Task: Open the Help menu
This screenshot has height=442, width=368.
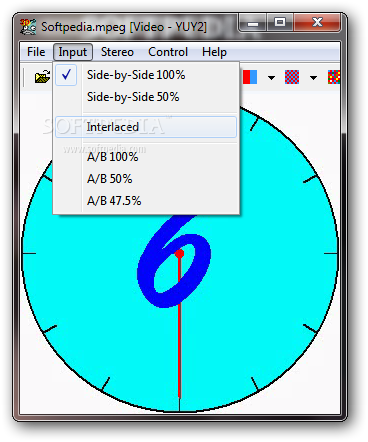Action: pos(214,52)
